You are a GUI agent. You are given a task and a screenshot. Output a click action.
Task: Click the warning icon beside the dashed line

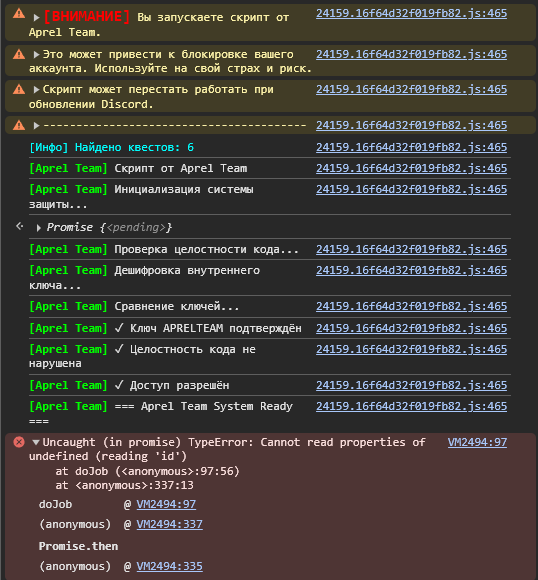pos(19,126)
